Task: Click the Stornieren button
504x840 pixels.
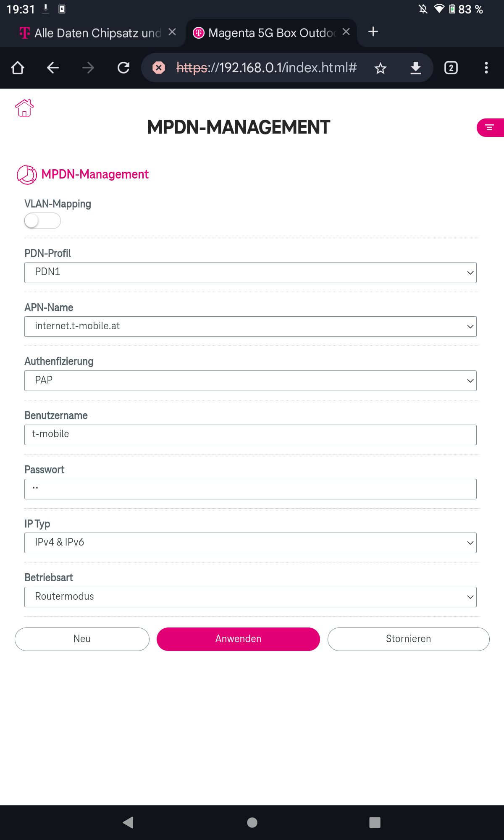Action: pyautogui.click(x=408, y=639)
